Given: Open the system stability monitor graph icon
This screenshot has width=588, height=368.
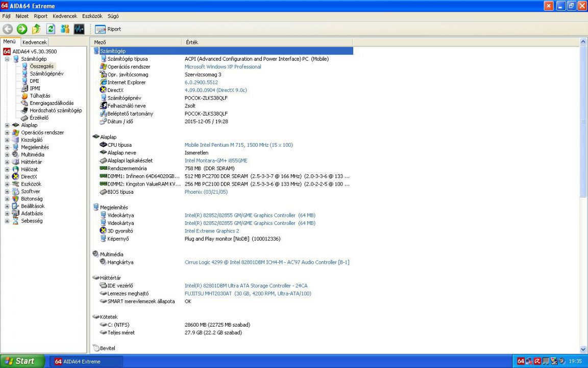Looking at the screenshot, I should click(79, 29).
